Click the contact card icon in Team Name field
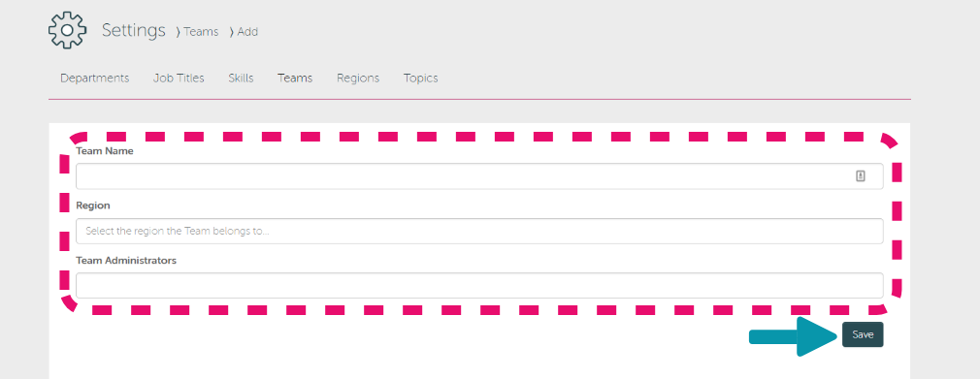980x379 pixels. (x=861, y=176)
